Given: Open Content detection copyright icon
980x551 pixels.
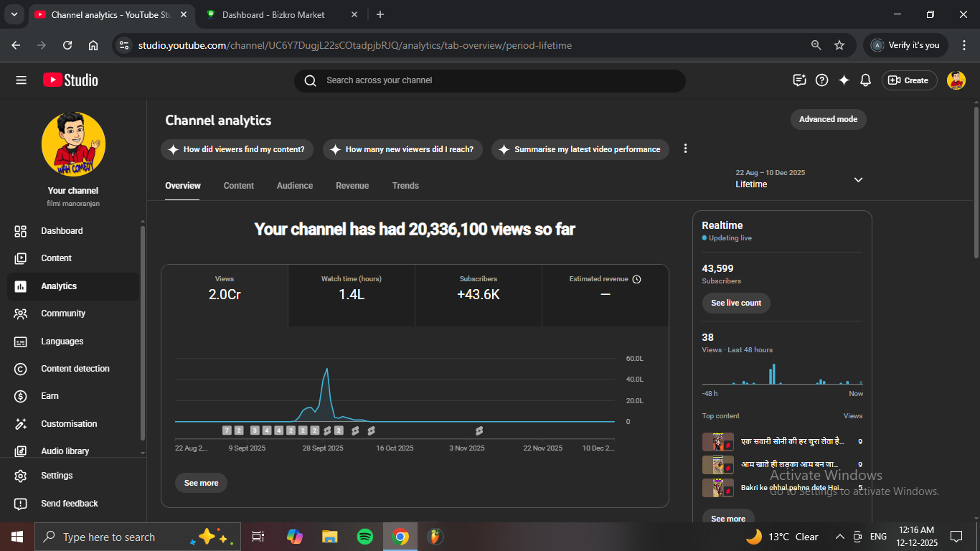Looking at the screenshot, I should (21, 369).
